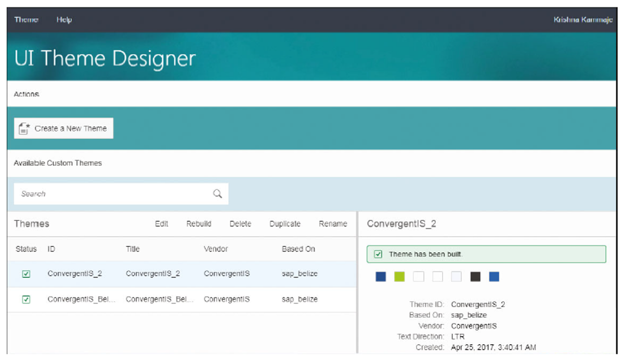Click the green check icon in the built banner
Screen dimensions: 624x364
379,255
